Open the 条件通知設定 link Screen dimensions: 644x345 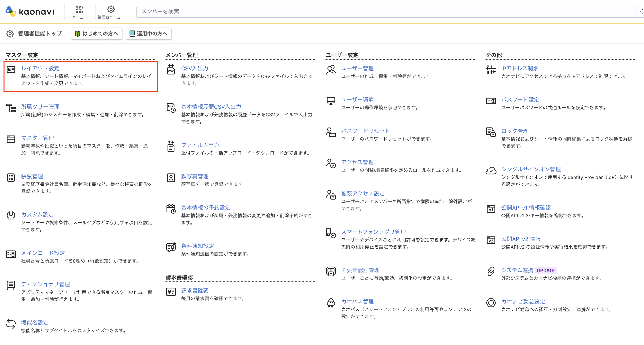pyautogui.click(x=198, y=246)
